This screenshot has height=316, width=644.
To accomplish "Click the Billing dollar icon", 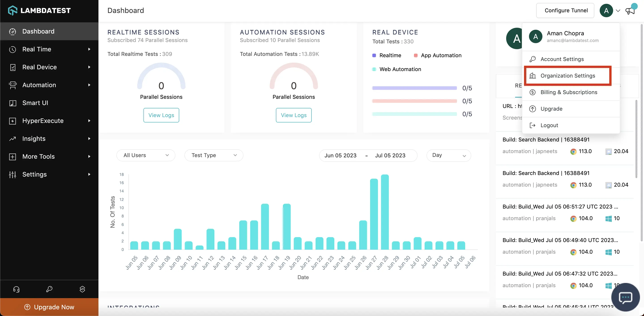I will click(x=533, y=92).
